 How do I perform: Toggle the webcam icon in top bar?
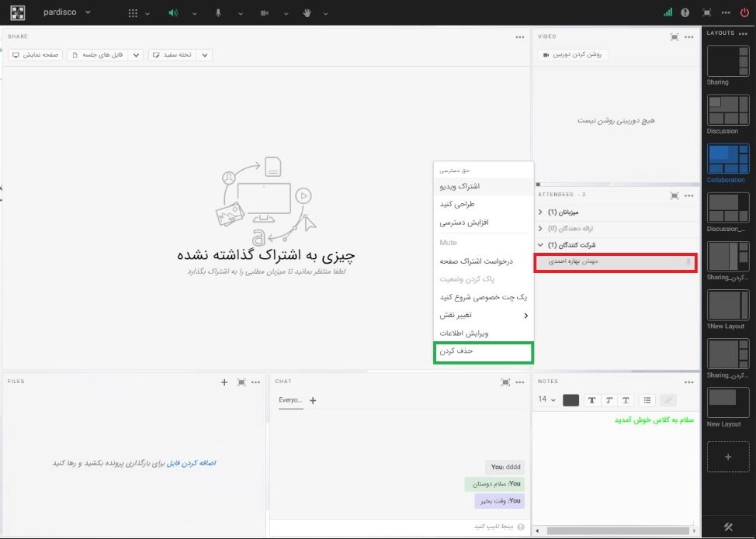coord(264,13)
